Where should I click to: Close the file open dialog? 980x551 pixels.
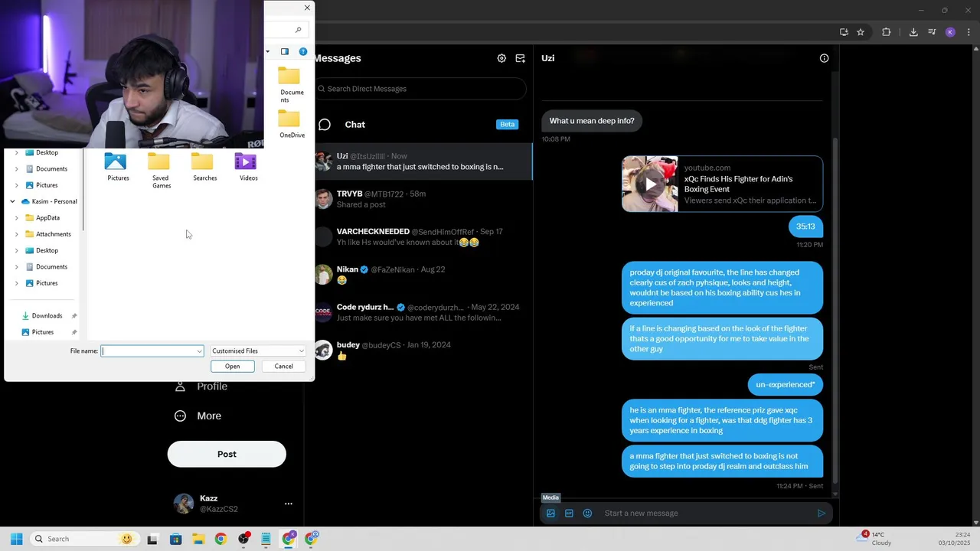(x=307, y=8)
